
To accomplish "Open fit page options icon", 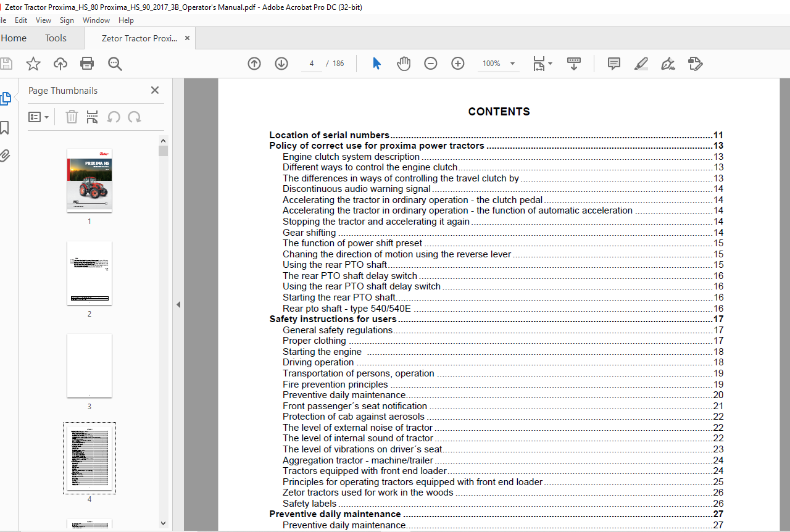I will tap(543, 64).
